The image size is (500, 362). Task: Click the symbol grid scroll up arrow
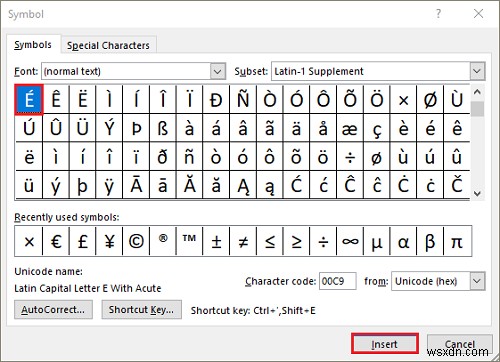tap(477, 92)
